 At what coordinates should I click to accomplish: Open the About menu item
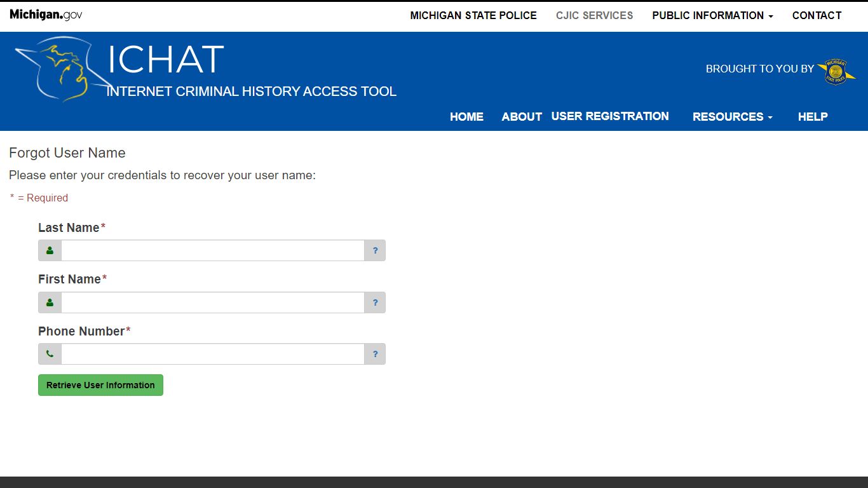522,117
